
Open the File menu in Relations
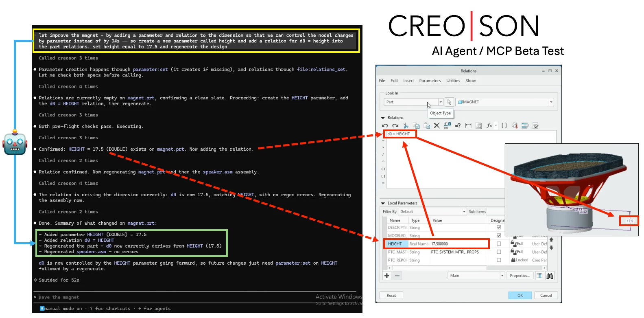pos(382,81)
